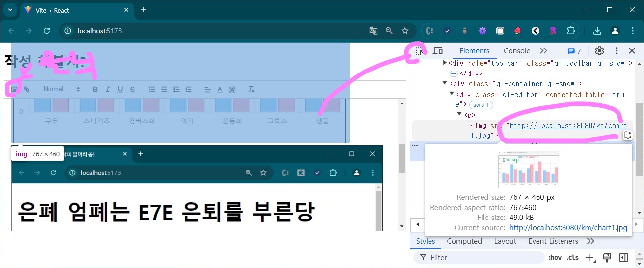Switch to the Layout tab
Viewport: 644px width, 268px height.
coord(505,241)
